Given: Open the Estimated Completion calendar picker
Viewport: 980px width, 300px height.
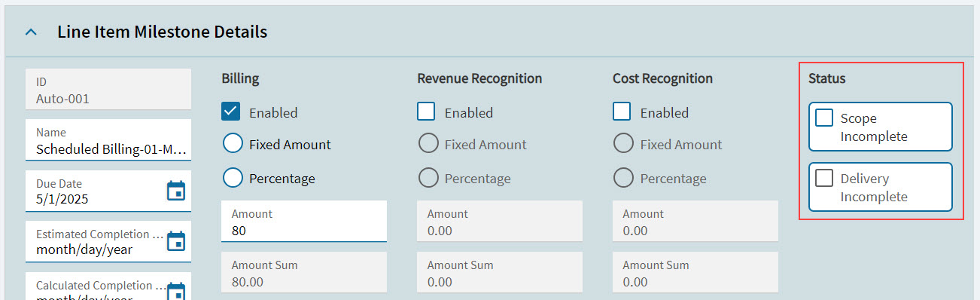Looking at the screenshot, I should 175,242.
